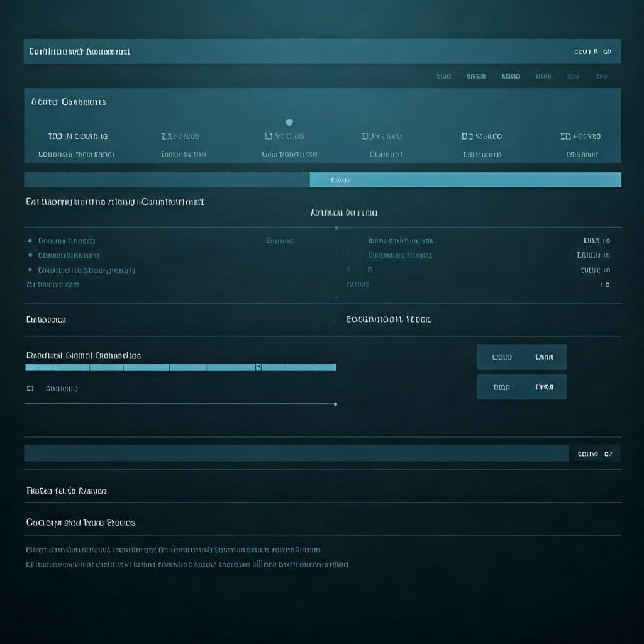Click the bullet icon before the first footnote line
644x644 pixels.
30,550
